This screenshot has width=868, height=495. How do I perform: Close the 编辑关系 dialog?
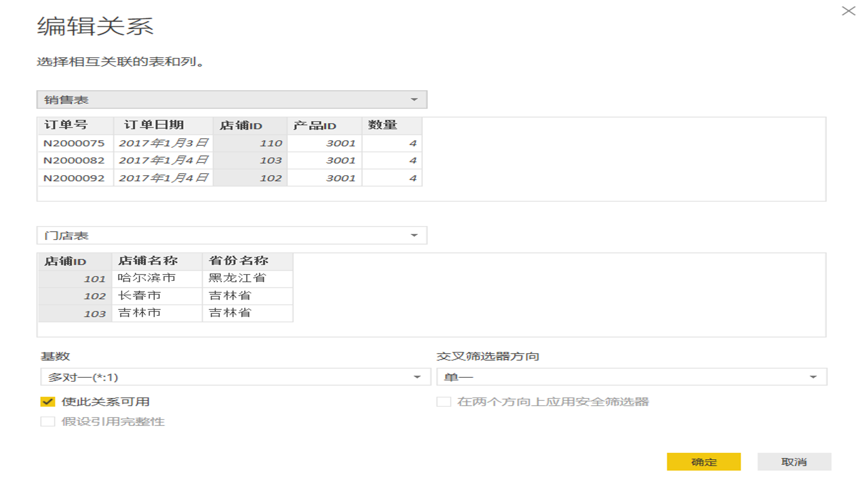(x=849, y=11)
